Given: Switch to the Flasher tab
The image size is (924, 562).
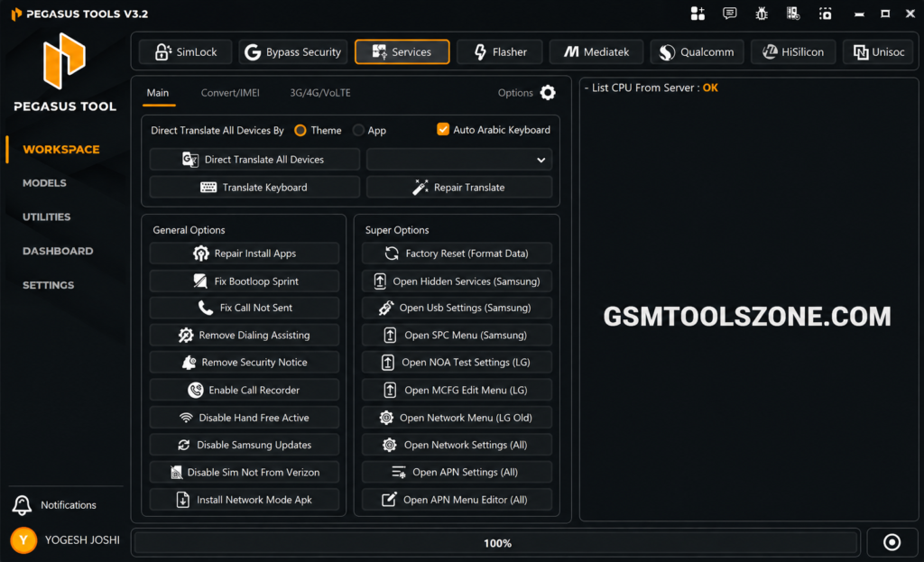Looking at the screenshot, I should pos(500,51).
